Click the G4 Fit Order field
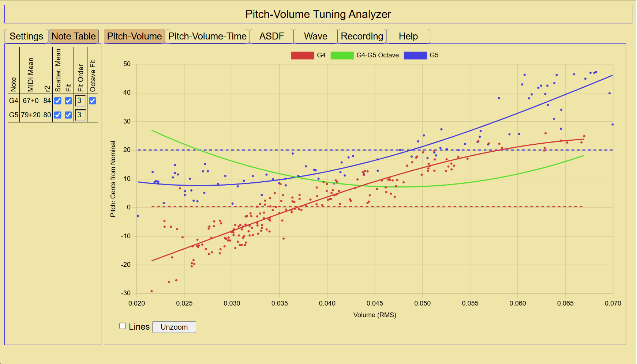Image resolution: width=637 pixels, height=364 pixels. click(80, 101)
